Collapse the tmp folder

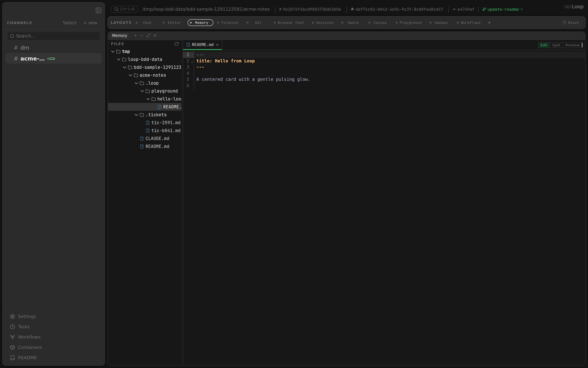click(113, 52)
